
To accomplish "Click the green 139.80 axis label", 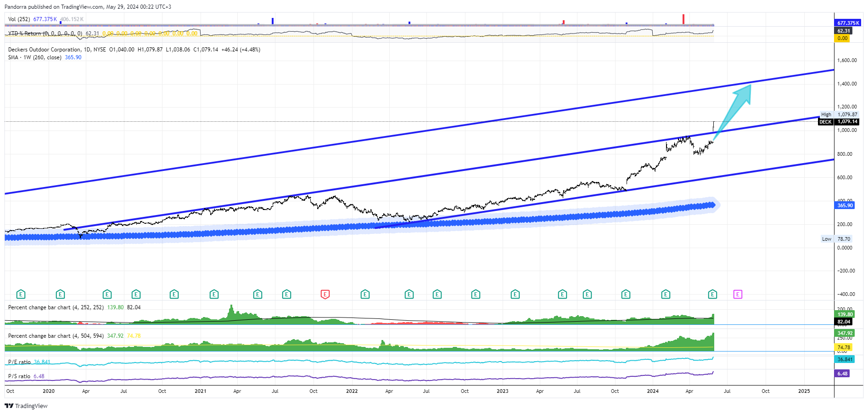I will pyautogui.click(x=845, y=315).
